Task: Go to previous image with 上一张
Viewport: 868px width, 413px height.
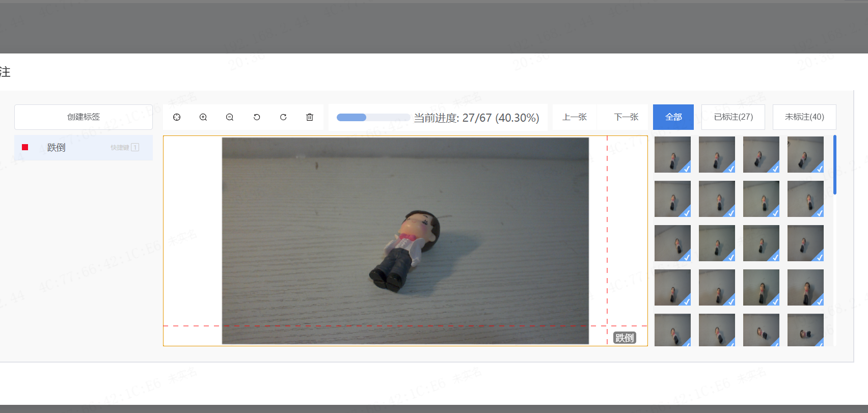Action: click(575, 117)
